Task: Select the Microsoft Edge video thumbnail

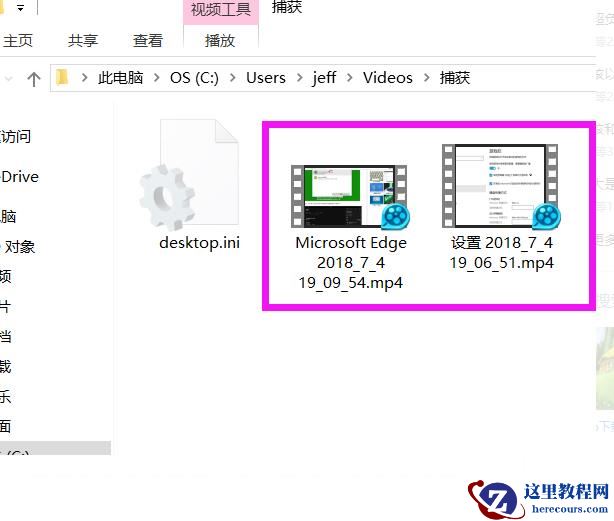Action: 350,197
